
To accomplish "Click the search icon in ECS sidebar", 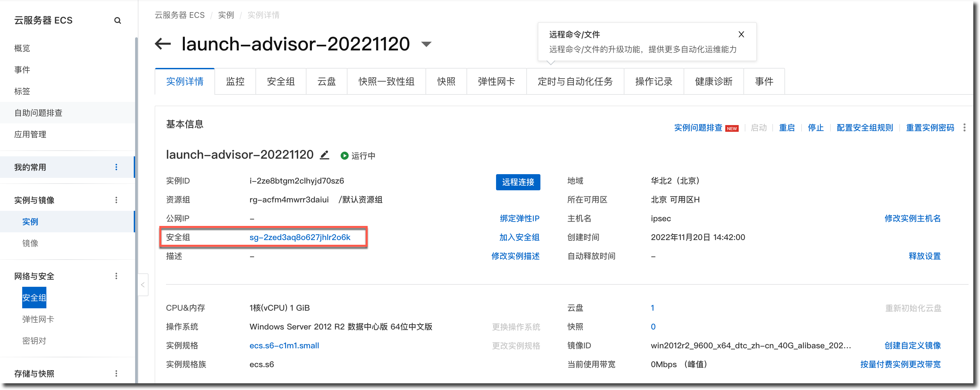I will point(118,21).
